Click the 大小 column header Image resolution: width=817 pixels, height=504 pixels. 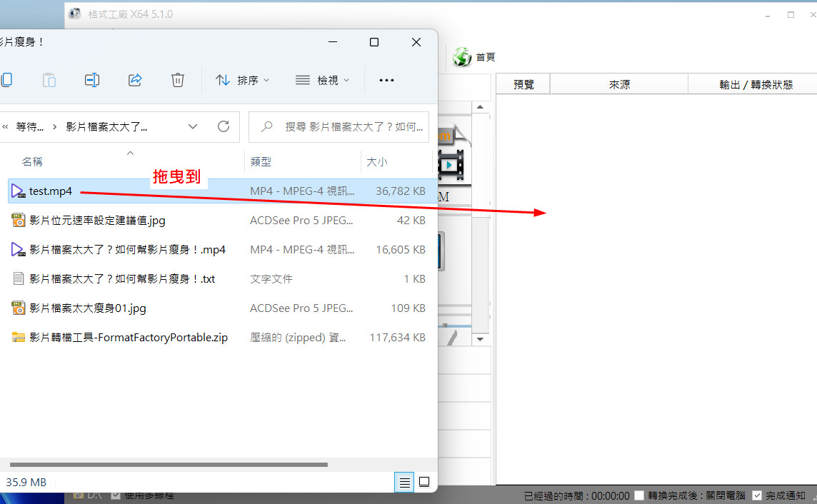[377, 162]
